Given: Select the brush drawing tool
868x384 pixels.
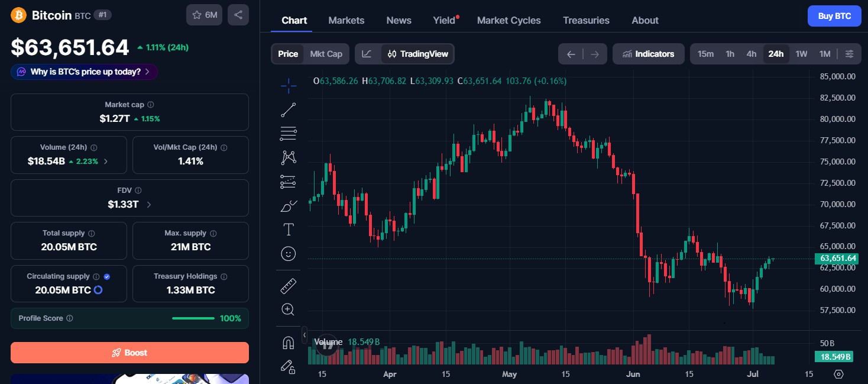Looking at the screenshot, I should [289, 206].
